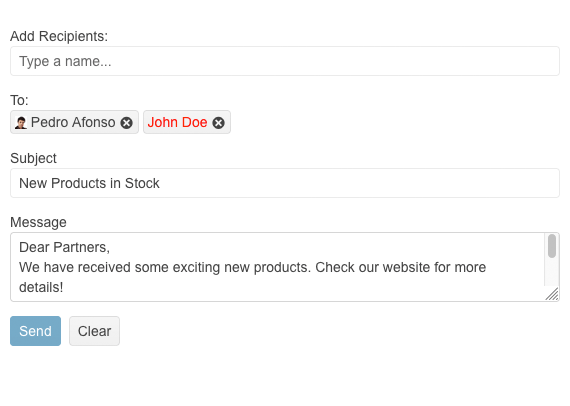Click into the Subject text field
Viewport: 570px width, 406px height.
tap(285, 183)
